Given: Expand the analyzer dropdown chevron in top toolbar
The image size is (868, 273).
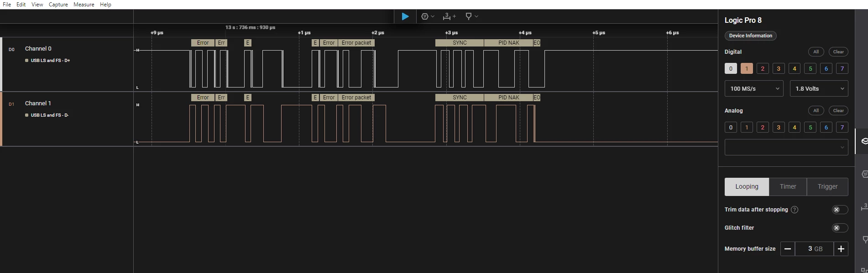Looking at the screenshot, I should (x=433, y=16).
